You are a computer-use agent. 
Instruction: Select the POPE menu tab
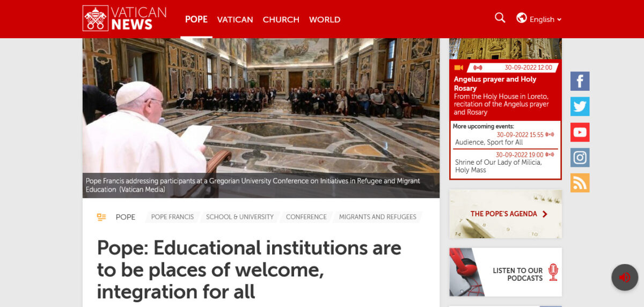(x=196, y=19)
